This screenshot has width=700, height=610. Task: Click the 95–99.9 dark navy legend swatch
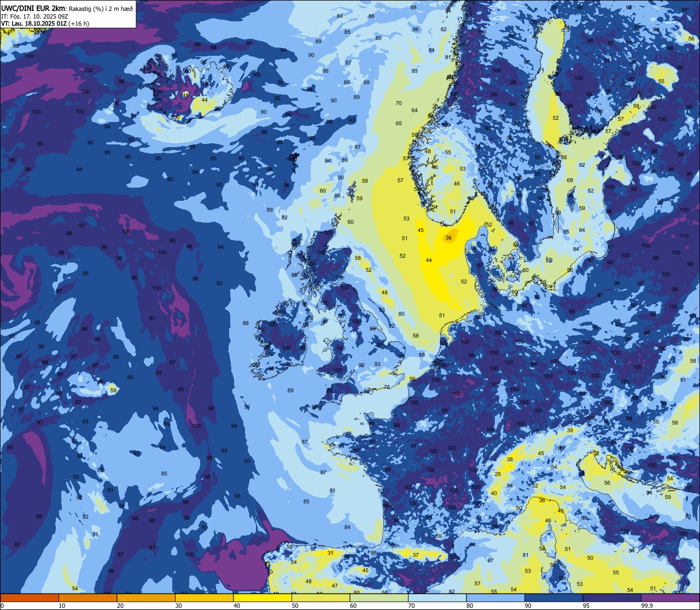tap(612, 598)
